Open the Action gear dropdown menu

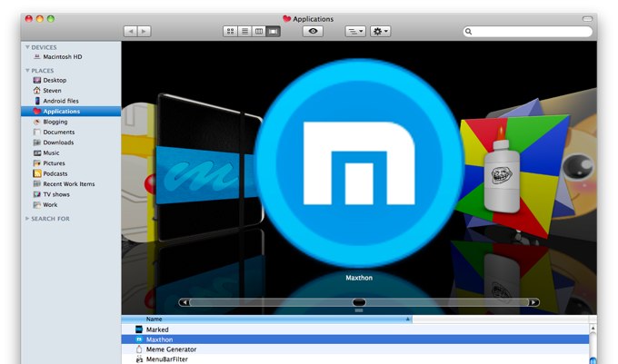(380, 31)
